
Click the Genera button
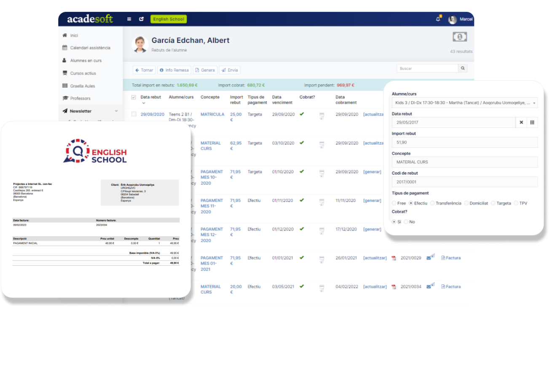coord(205,70)
